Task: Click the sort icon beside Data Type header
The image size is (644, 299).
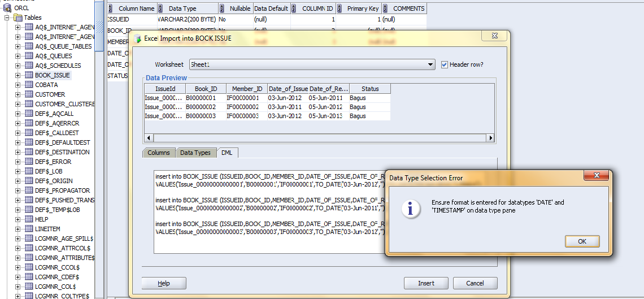Action: [x=161, y=8]
